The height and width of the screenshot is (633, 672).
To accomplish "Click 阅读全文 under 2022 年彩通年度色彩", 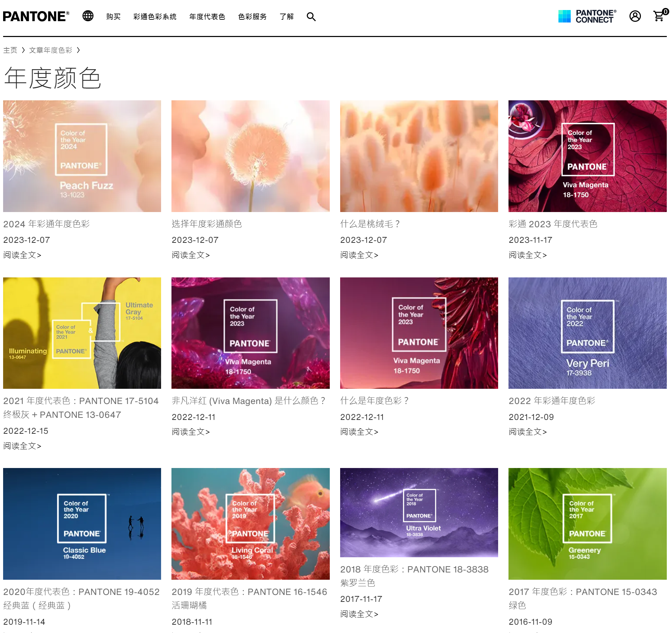I will 528,432.
